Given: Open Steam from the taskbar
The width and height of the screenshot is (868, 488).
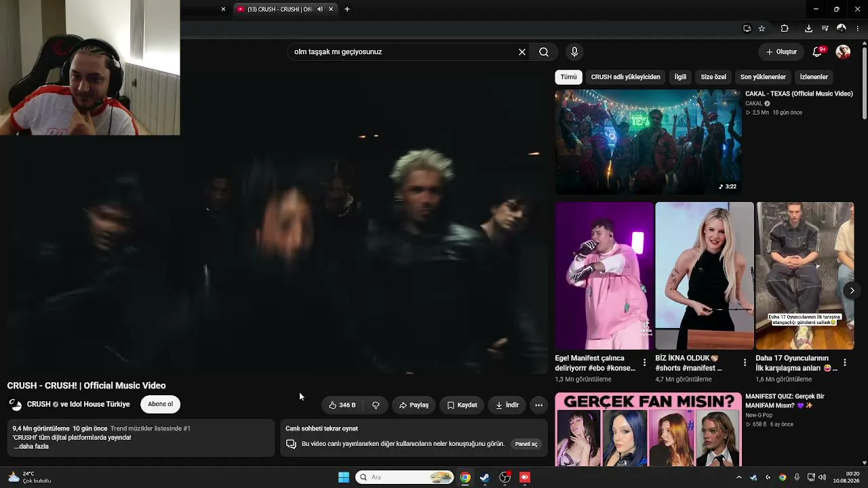Looking at the screenshot, I should tap(485, 477).
